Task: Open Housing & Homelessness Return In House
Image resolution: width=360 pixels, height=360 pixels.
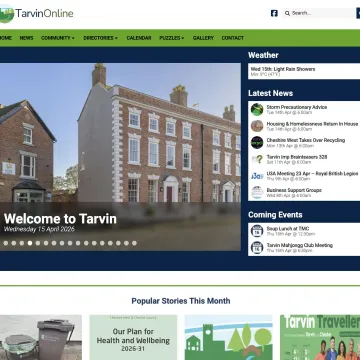Action: tap(312, 124)
